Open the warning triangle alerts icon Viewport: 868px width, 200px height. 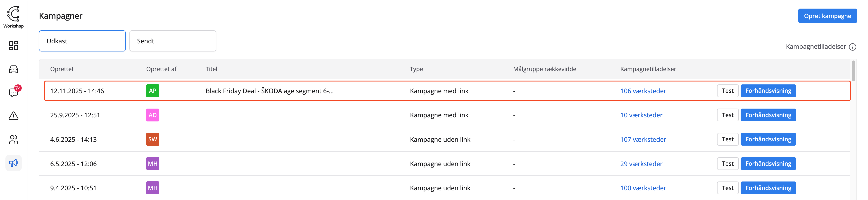(x=14, y=116)
